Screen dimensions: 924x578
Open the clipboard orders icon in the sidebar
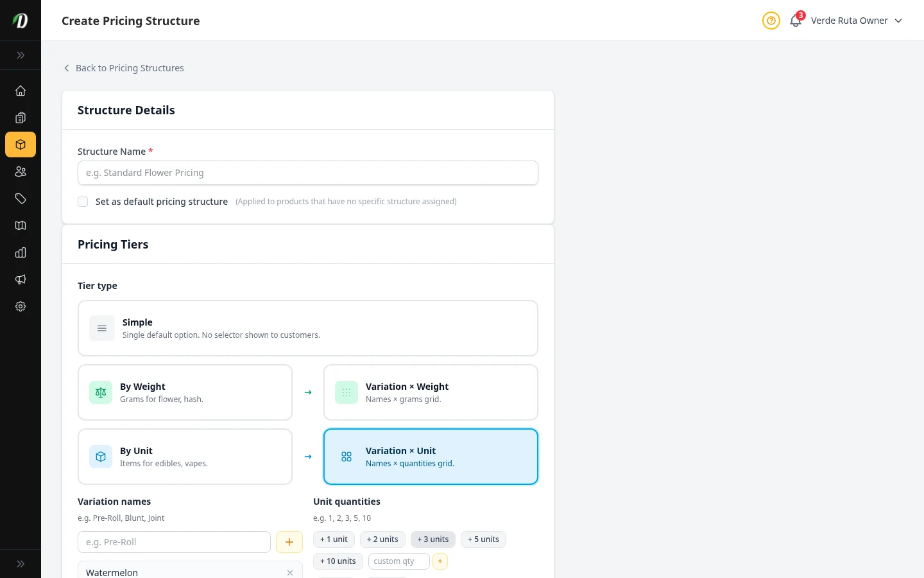click(x=21, y=118)
